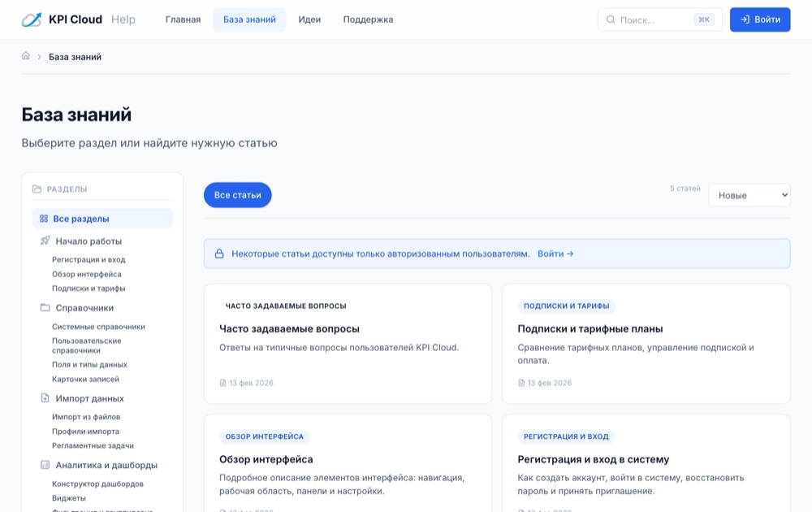The image size is (812, 512).
Task: Click the home icon in breadcrumbs
Action: click(26, 56)
